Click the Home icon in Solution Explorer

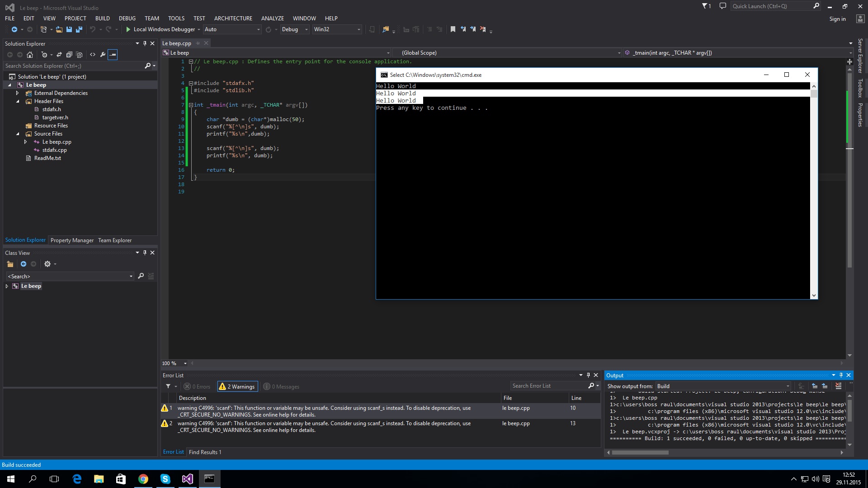click(30, 55)
